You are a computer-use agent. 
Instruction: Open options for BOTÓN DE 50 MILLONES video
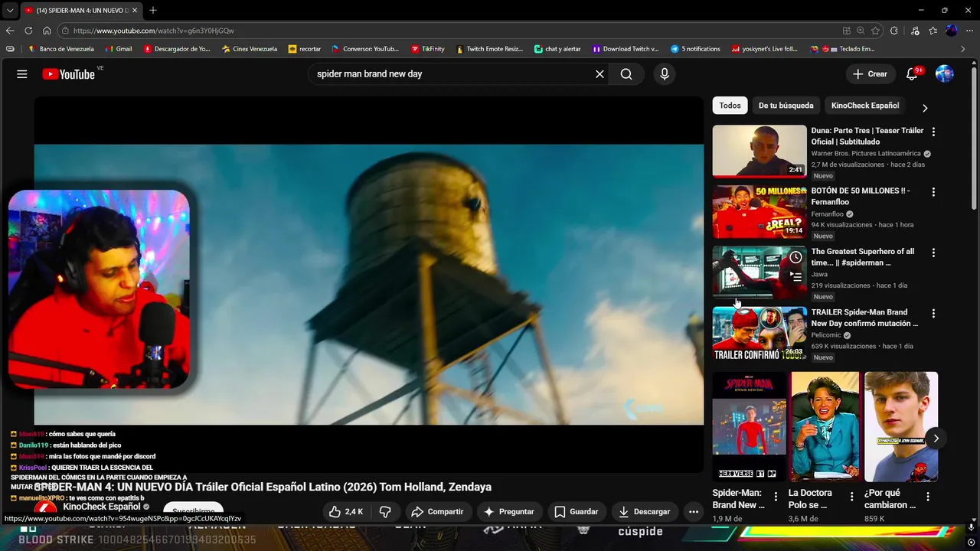pyautogui.click(x=933, y=192)
